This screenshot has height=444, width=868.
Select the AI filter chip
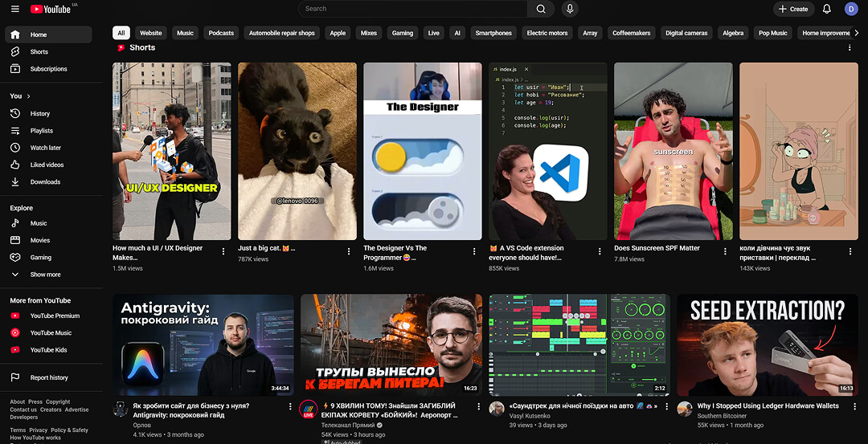[x=457, y=33]
